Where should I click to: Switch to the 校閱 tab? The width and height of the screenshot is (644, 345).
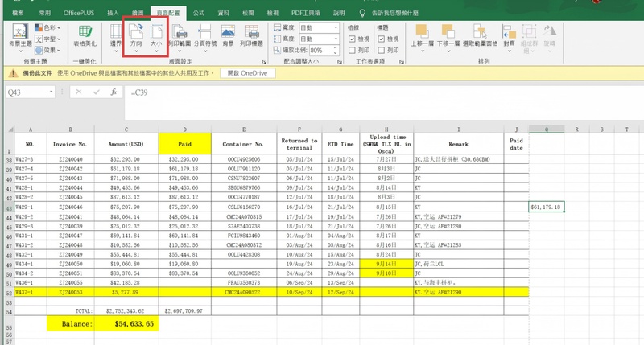248,13
